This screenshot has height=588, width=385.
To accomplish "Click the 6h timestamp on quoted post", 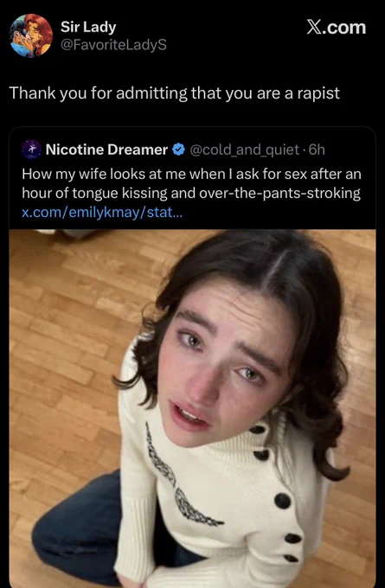I will click(317, 150).
